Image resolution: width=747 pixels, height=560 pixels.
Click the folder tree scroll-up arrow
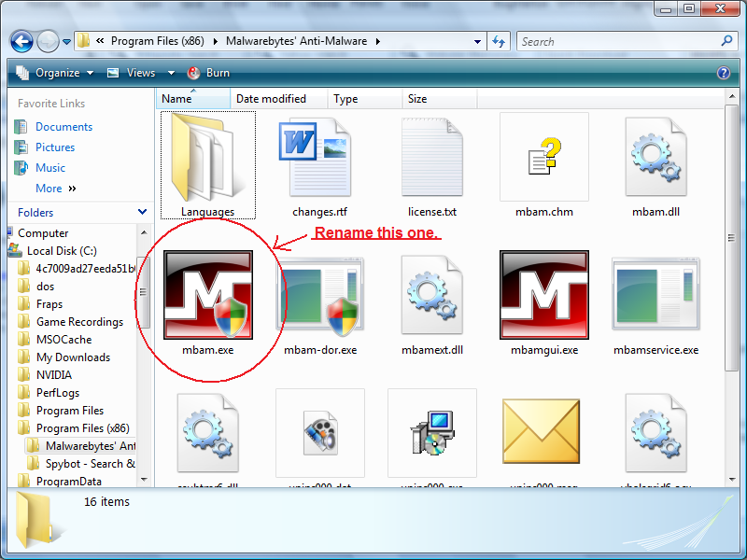(144, 232)
